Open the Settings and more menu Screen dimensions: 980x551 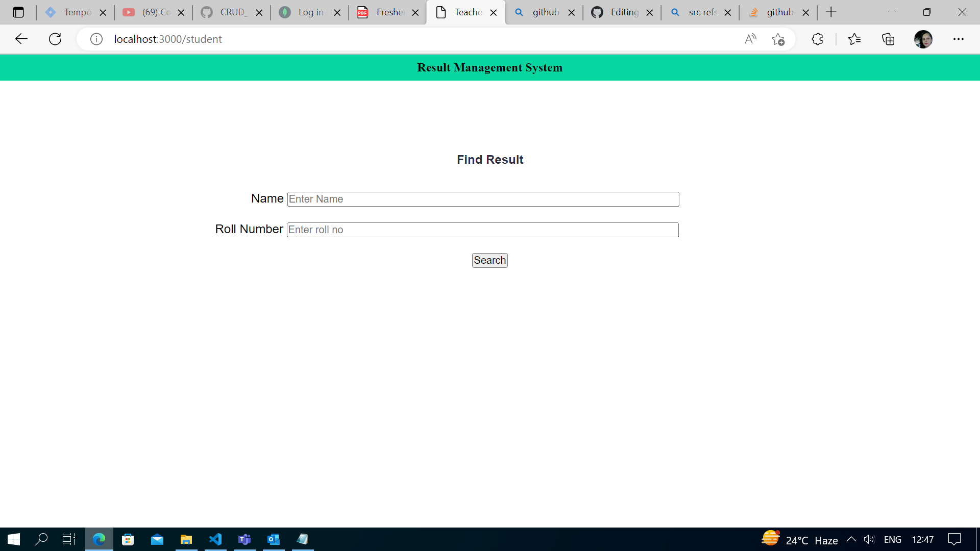click(959, 39)
